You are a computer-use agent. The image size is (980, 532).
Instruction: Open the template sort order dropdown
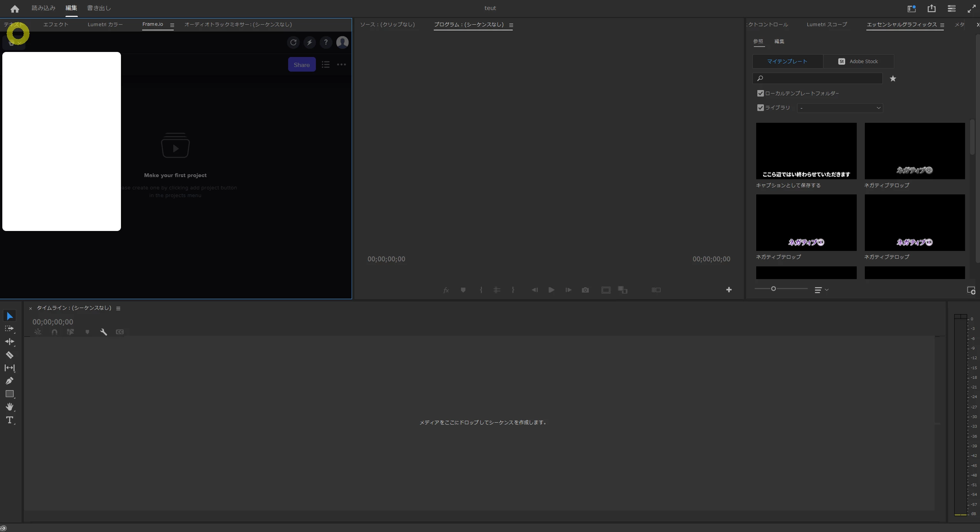[821, 290]
